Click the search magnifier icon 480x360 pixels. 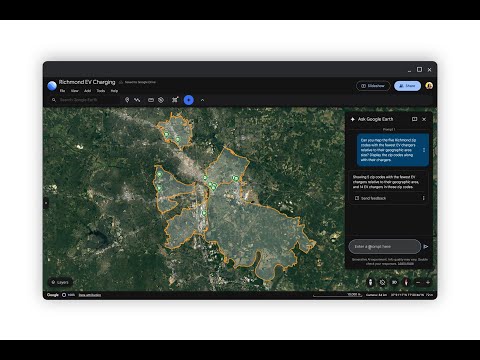[54, 100]
